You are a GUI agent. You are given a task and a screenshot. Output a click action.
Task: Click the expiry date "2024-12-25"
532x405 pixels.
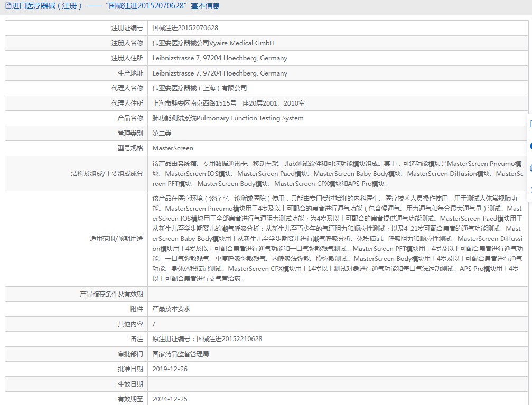click(x=170, y=399)
